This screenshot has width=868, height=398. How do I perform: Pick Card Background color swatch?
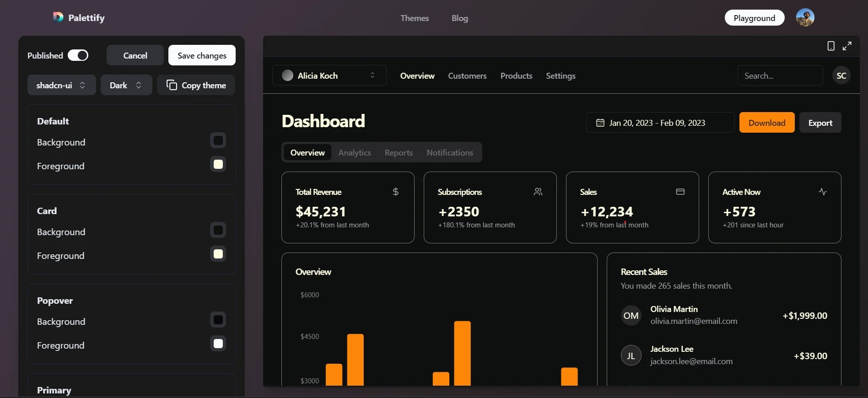coord(218,230)
